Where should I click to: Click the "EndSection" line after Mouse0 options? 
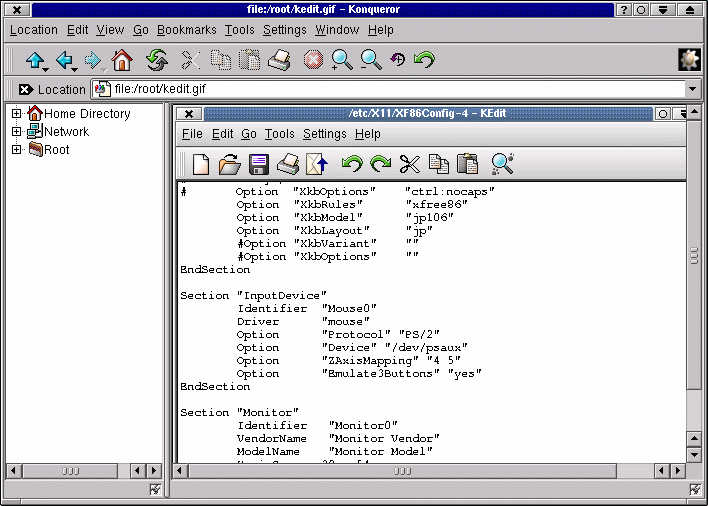215,386
